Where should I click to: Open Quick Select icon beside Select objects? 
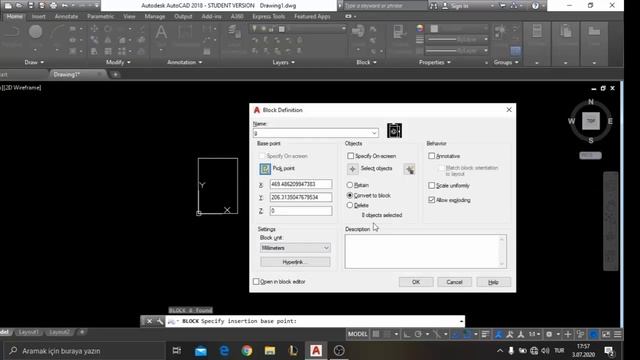pyautogui.click(x=409, y=169)
